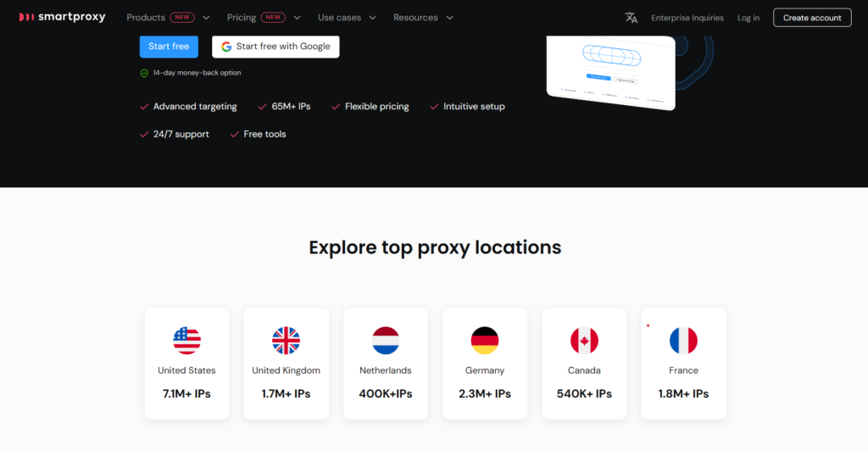Click the checkmark beside Free tools
This screenshot has height=450, width=868.
234,134
